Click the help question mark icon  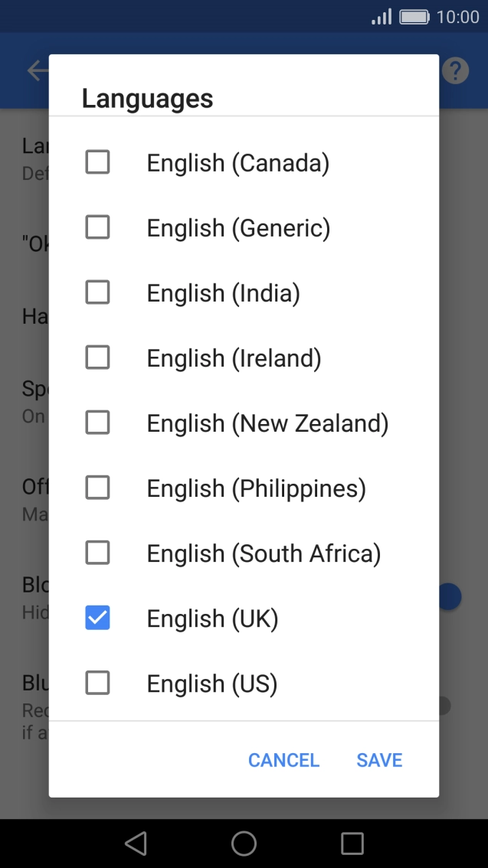tap(455, 70)
